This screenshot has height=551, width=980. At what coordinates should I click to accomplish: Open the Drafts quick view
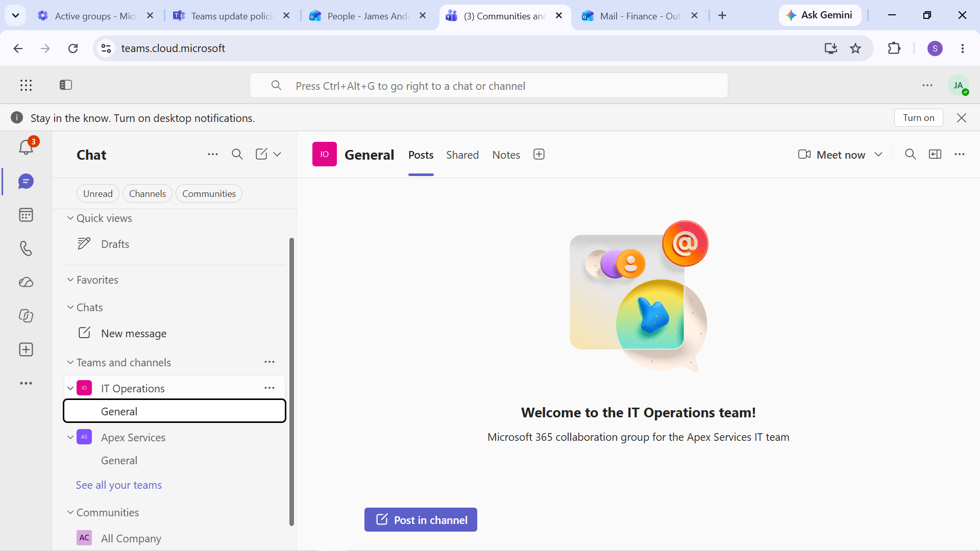coord(174,244)
